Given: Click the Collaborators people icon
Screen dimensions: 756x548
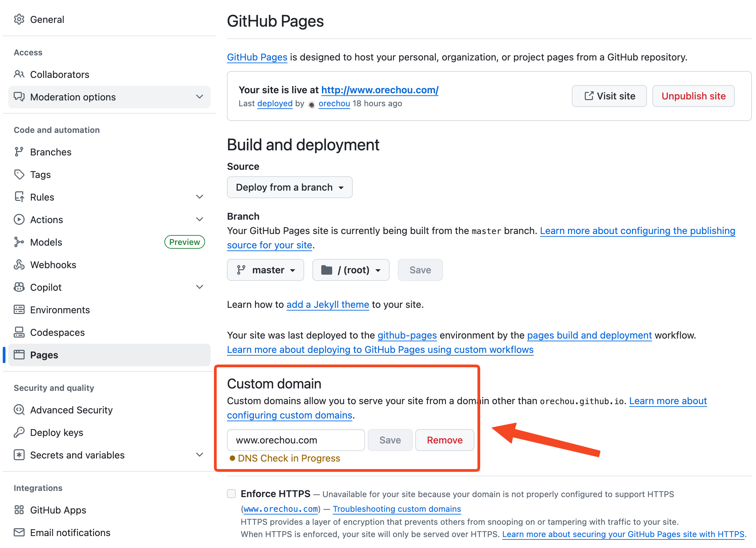Looking at the screenshot, I should (x=19, y=74).
